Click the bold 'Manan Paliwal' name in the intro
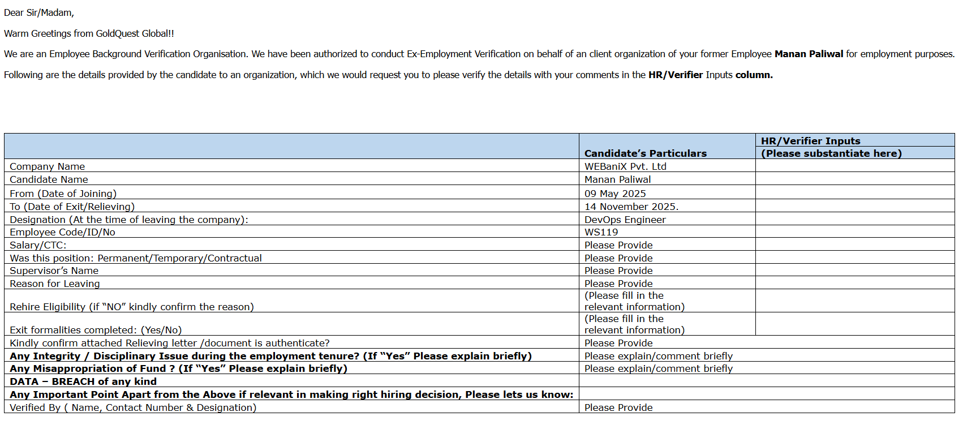This screenshot has width=980, height=429. [x=809, y=54]
